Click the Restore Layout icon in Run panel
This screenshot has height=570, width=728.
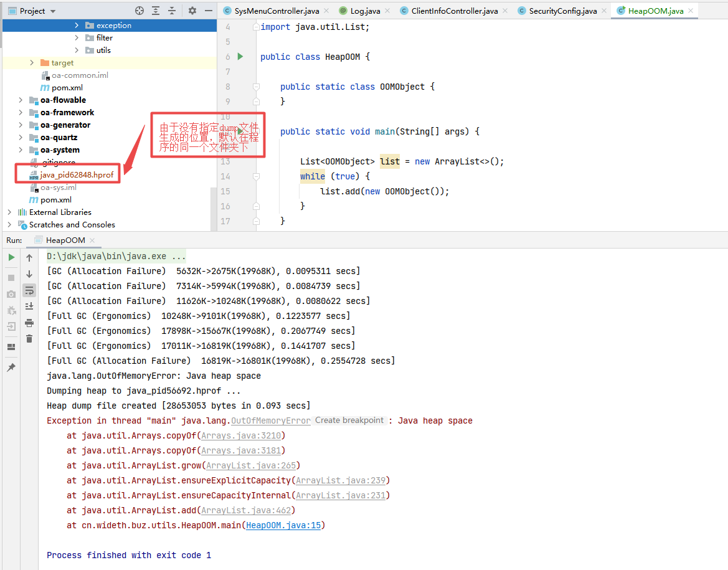12,347
